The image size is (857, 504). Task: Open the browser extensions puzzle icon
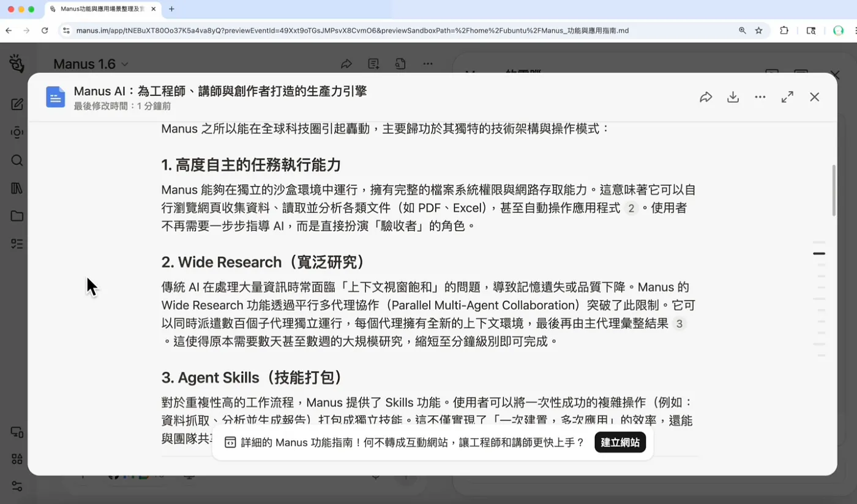pos(784,31)
